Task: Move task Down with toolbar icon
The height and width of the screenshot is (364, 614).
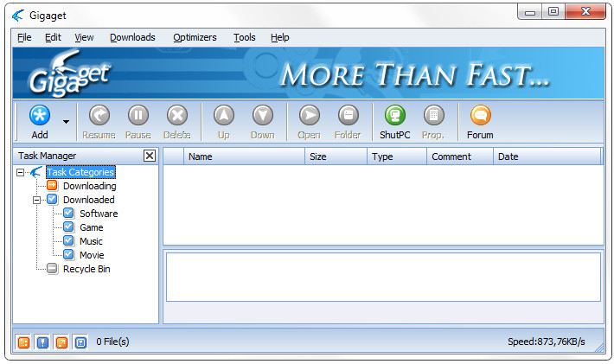Action: [262, 116]
